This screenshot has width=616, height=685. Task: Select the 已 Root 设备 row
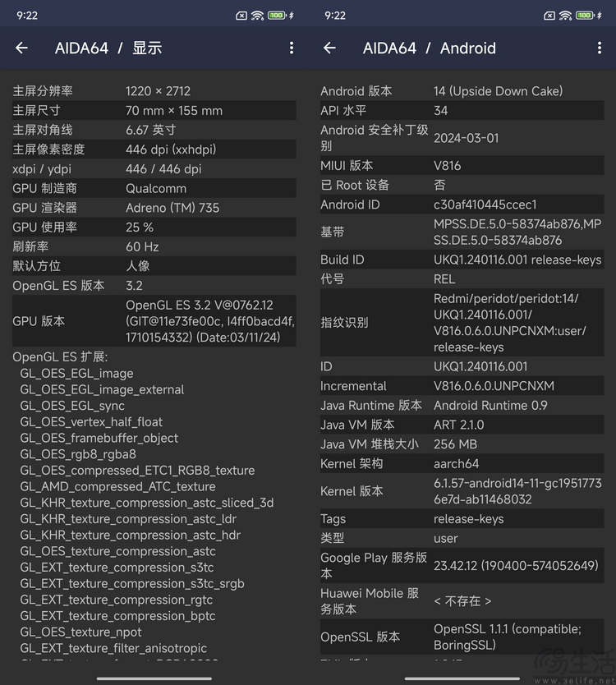coord(462,185)
